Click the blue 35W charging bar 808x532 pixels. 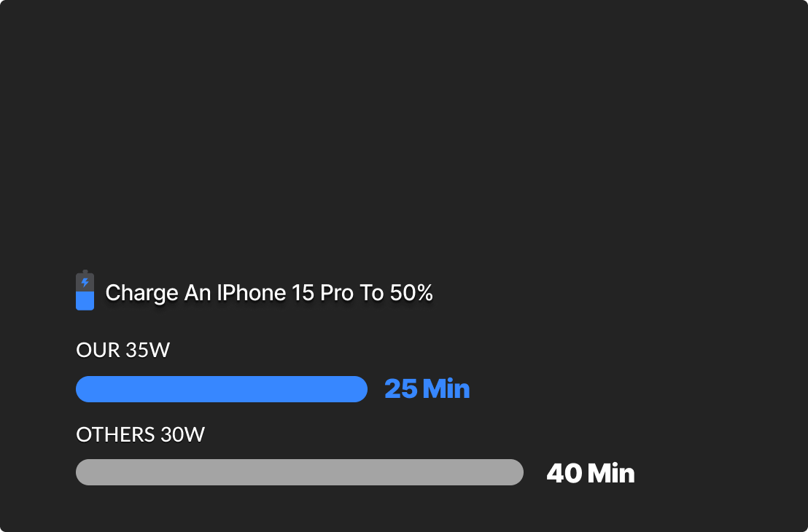(221, 389)
